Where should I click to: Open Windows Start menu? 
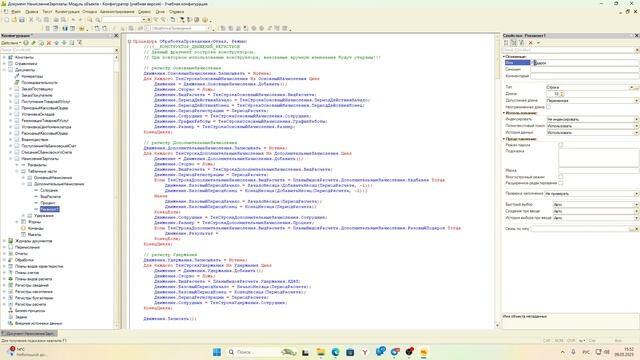pyautogui.click(x=217, y=352)
